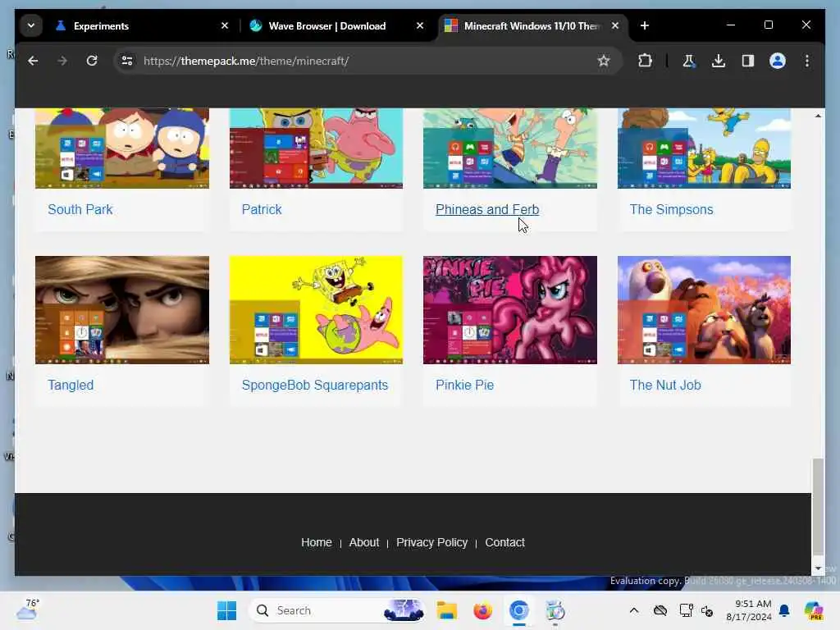
Task: Open File Explorer from the taskbar
Action: pyautogui.click(x=446, y=610)
